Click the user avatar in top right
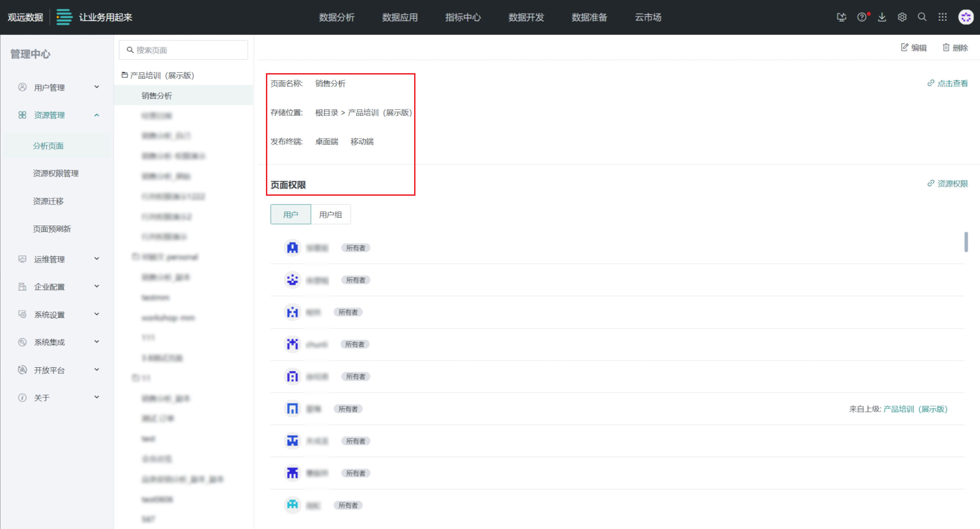980x529 pixels. (966, 17)
